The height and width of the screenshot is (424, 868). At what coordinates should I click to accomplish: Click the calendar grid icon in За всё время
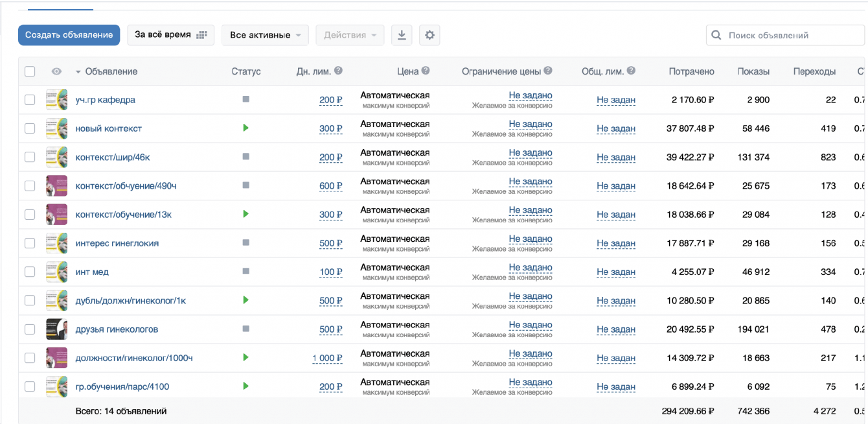pos(202,35)
